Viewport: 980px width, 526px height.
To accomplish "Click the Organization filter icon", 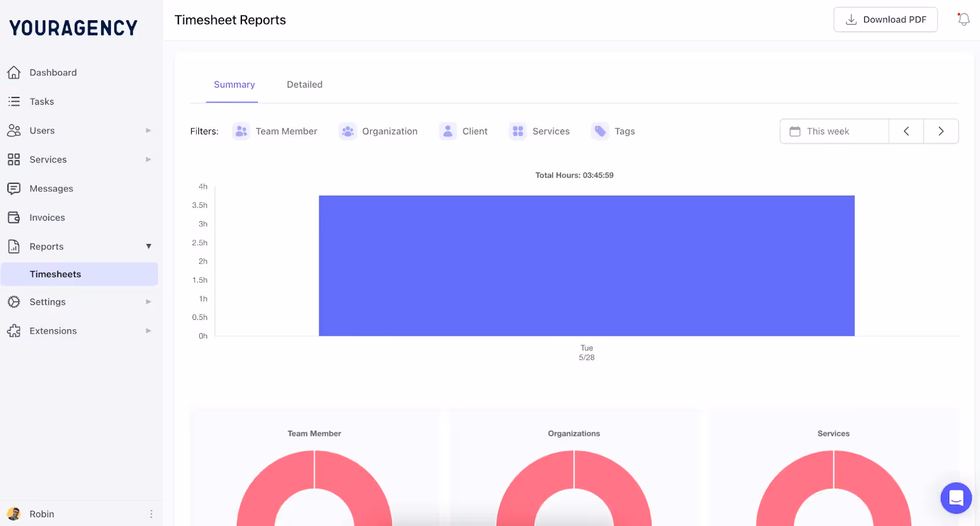I will 348,131.
